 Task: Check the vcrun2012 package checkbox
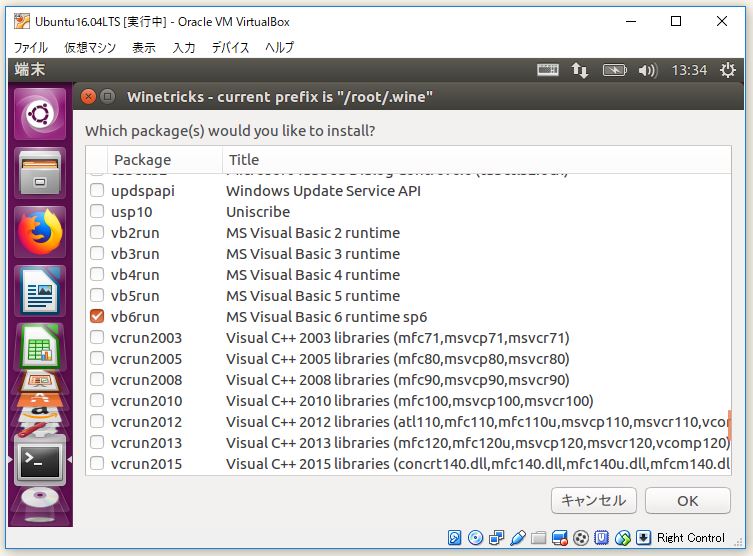[97, 422]
